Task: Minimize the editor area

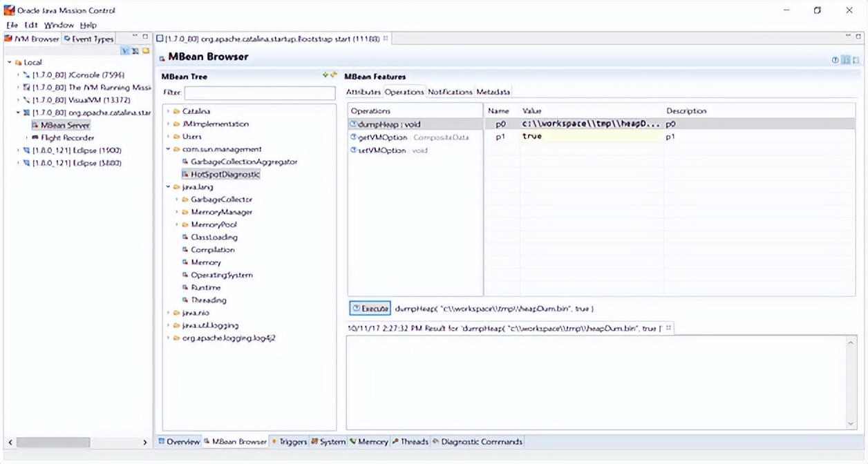Action: click(x=849, y=37)
